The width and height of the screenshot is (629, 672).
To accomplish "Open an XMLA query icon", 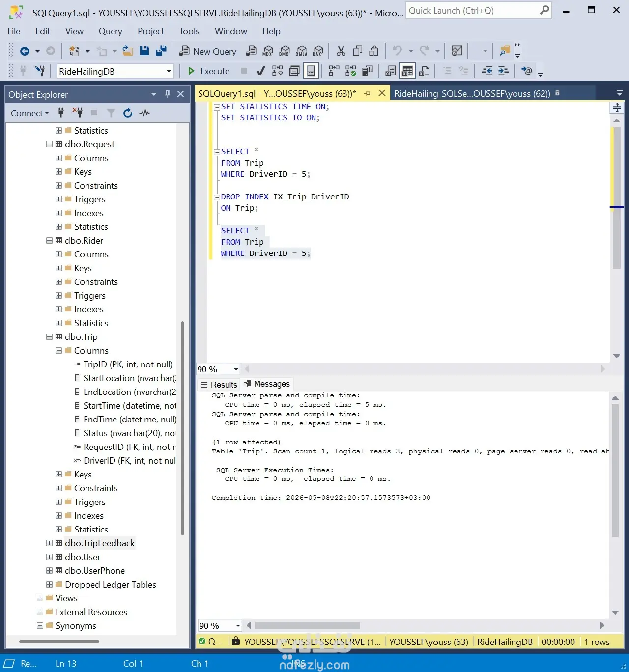I will 302,51.
